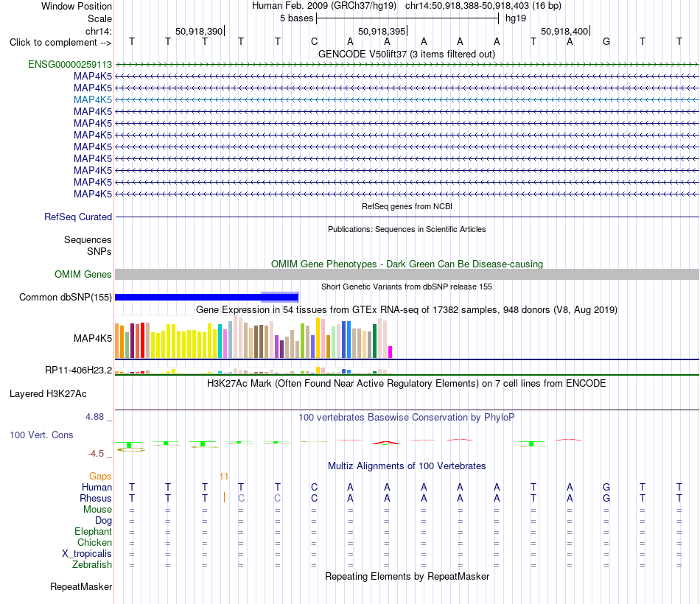Click 'Human Feb. 2009 (GRCh37/hg19)' header text

click(x=324, y=6)
